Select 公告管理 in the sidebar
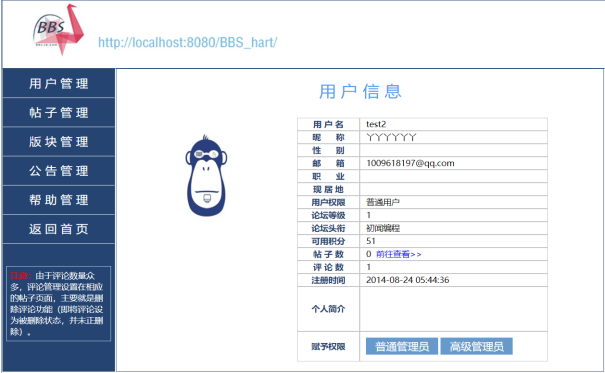Screen dimensions: 605x373 (59, 171)
